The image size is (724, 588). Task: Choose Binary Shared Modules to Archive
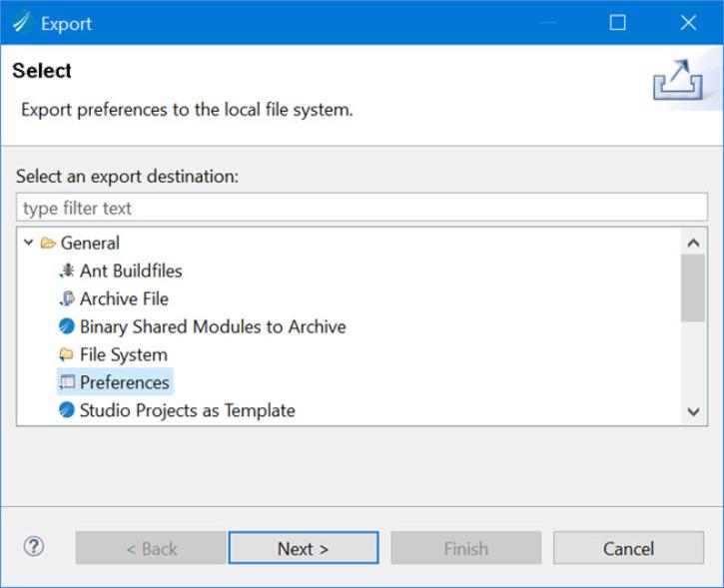click(x=213, y=326)
